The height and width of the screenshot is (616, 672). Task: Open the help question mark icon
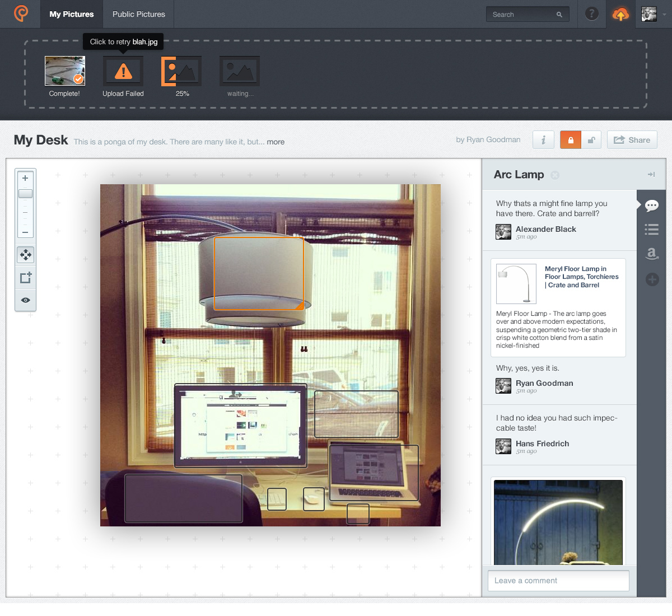[x=591, y=14]
